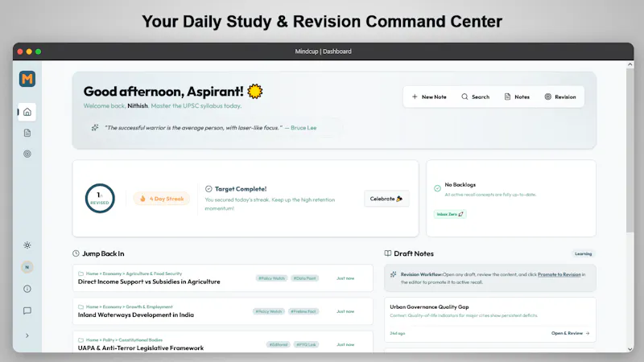Screen dimensions: 644x362
Task: Click the Search button
Action: (x=475, y=97)
